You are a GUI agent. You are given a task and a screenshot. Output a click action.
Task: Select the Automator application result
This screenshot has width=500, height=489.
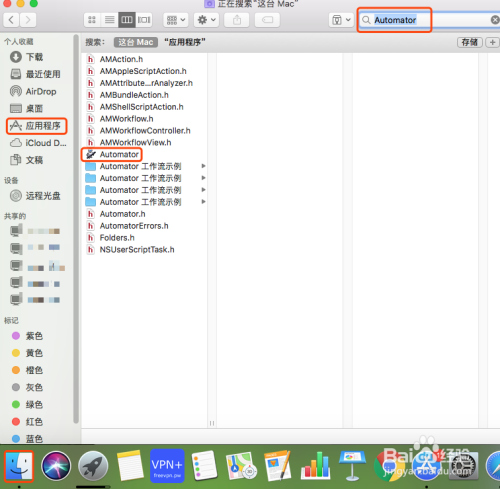pos(112,154)
